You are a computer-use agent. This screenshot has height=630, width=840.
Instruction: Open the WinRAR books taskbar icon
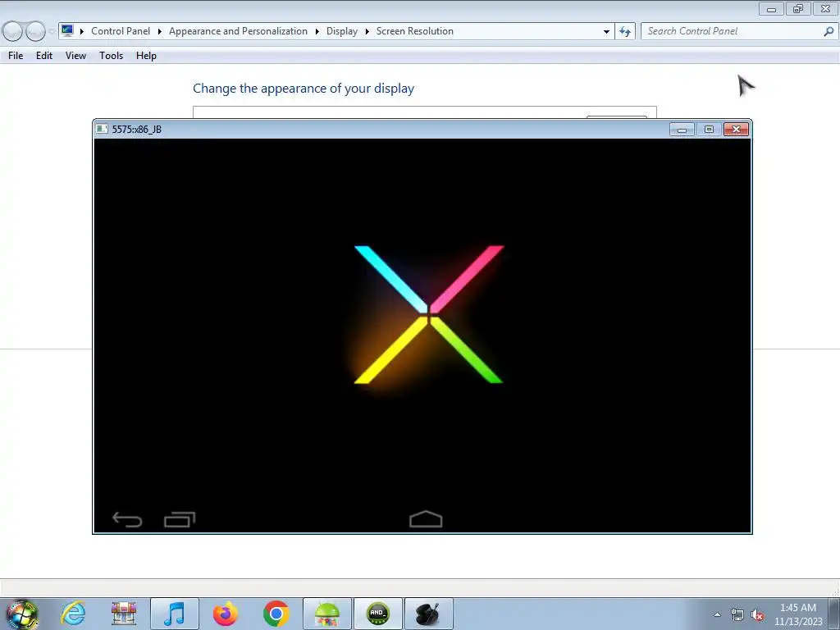[124, 614]
